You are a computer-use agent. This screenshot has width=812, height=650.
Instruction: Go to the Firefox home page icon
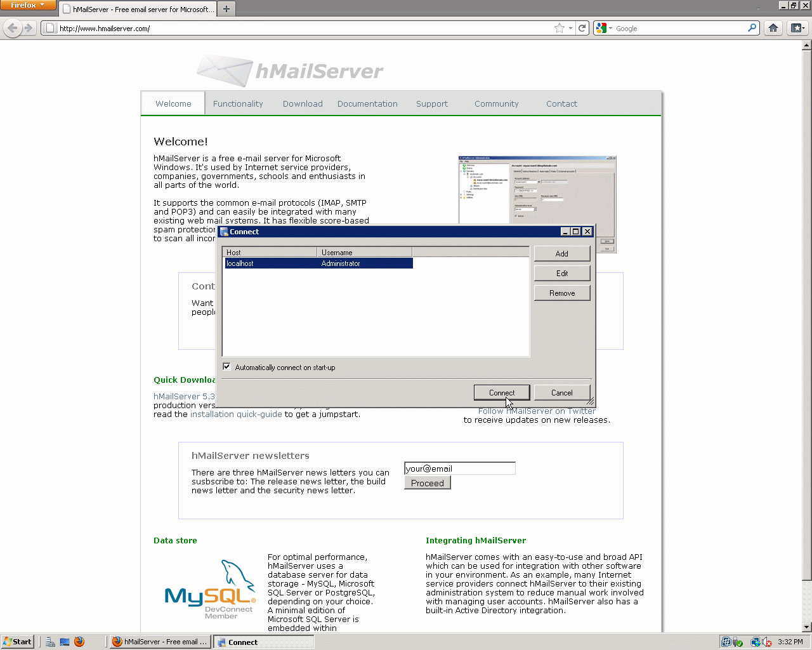point(773,28)
